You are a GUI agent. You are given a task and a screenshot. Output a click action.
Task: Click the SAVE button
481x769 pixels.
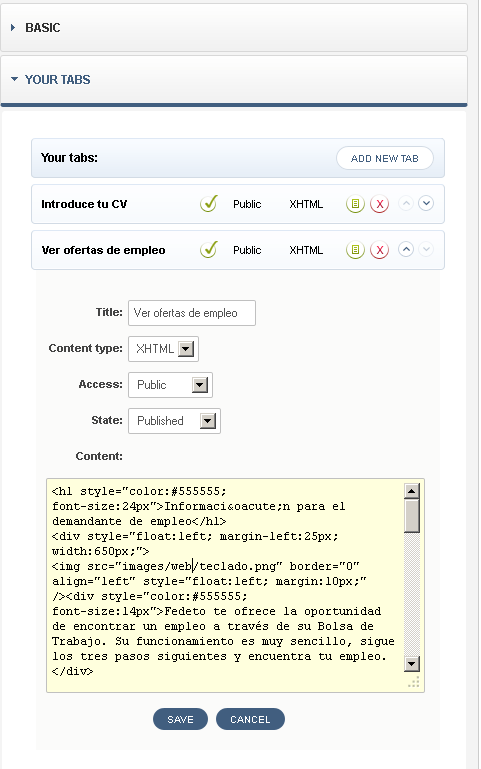tap(180, 719)
